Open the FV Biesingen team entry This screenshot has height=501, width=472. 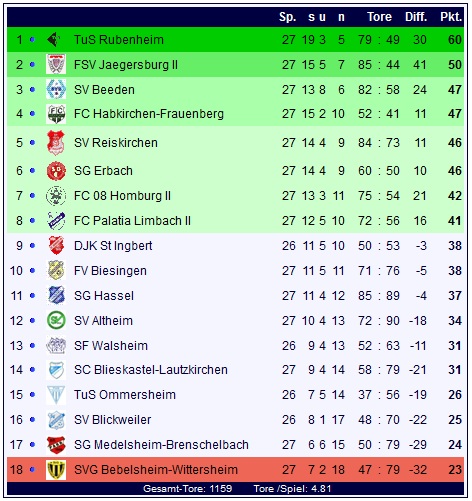pyautogui.click(x=110, y=271)
